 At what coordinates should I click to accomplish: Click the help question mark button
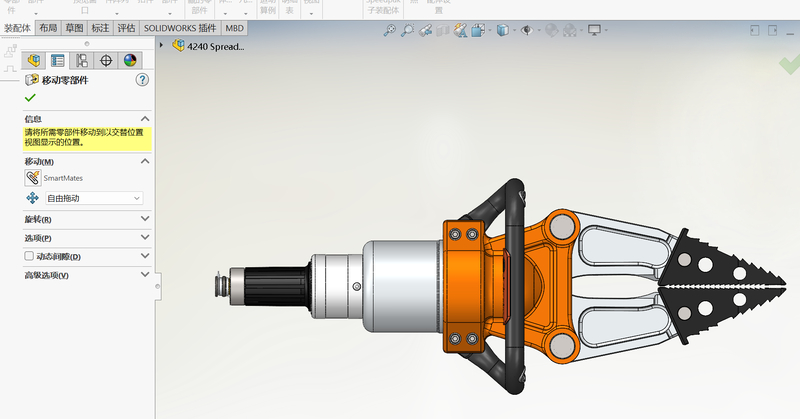pyautogui.click(x=143, y=80)
